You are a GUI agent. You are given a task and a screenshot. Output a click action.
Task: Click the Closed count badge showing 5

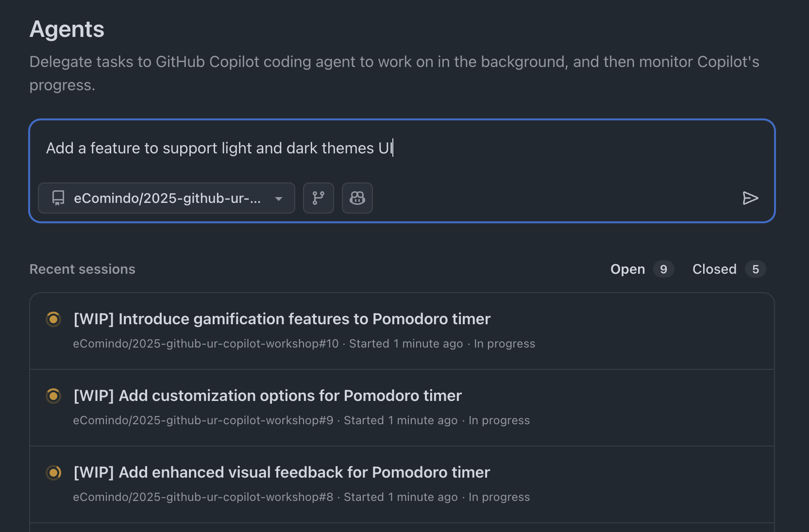pos(756,269)
